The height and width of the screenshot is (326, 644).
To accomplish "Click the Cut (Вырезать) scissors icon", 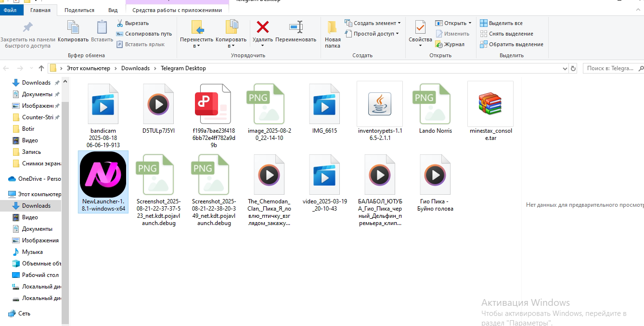I will [x=120, y=23].
